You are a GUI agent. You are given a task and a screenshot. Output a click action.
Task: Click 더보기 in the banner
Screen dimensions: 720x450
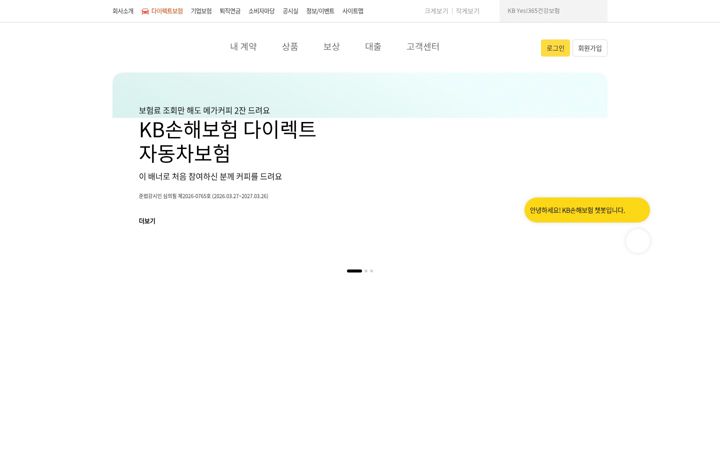(x=147, y=221)
